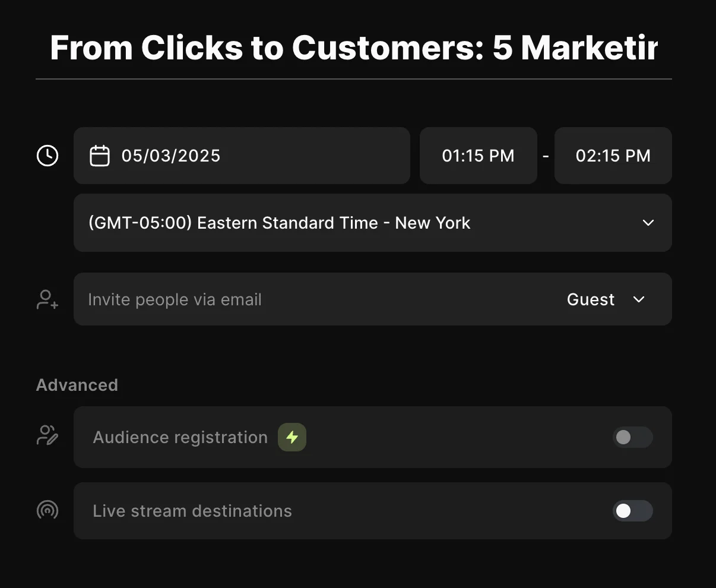Change the 01:15 PM start time

click(479, 156)
